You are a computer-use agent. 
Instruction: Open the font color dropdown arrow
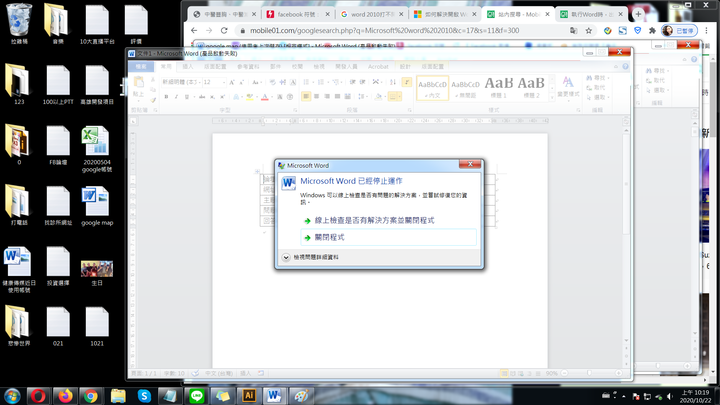tap(271, 97)
